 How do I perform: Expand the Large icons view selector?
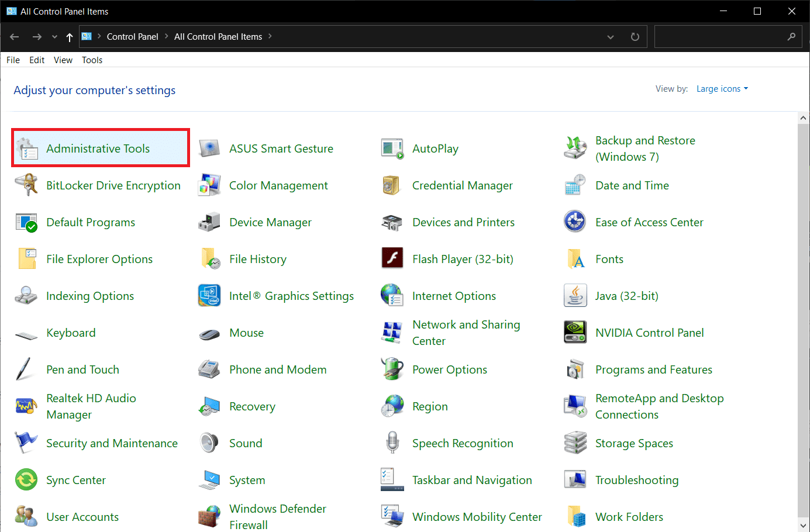pos(722,88)
